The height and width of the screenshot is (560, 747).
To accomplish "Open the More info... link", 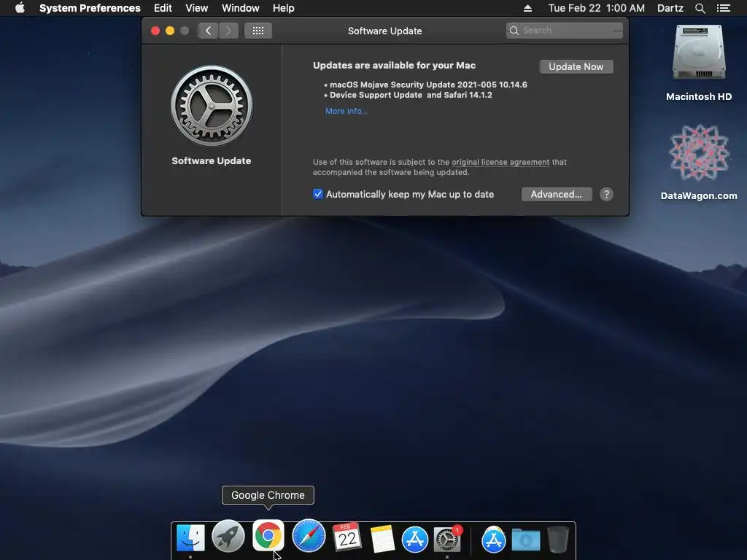I will pyautogui.click(x=347, y=111).
